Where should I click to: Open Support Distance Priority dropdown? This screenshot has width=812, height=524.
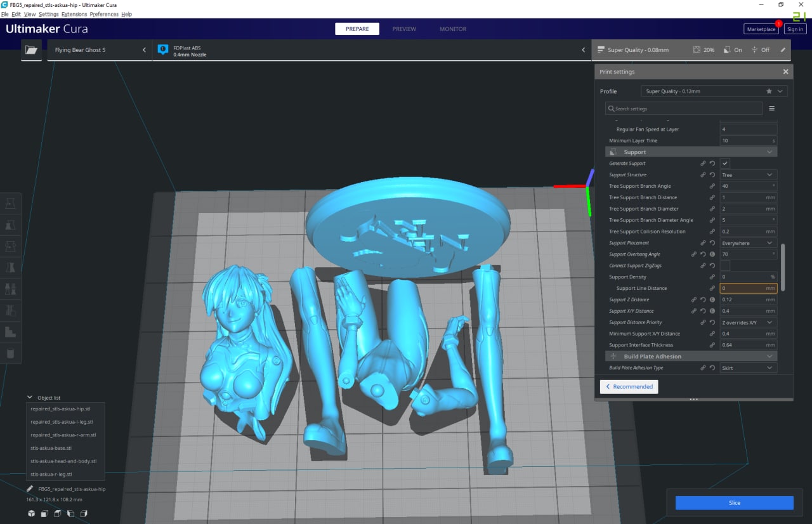[x=749, y=322]
